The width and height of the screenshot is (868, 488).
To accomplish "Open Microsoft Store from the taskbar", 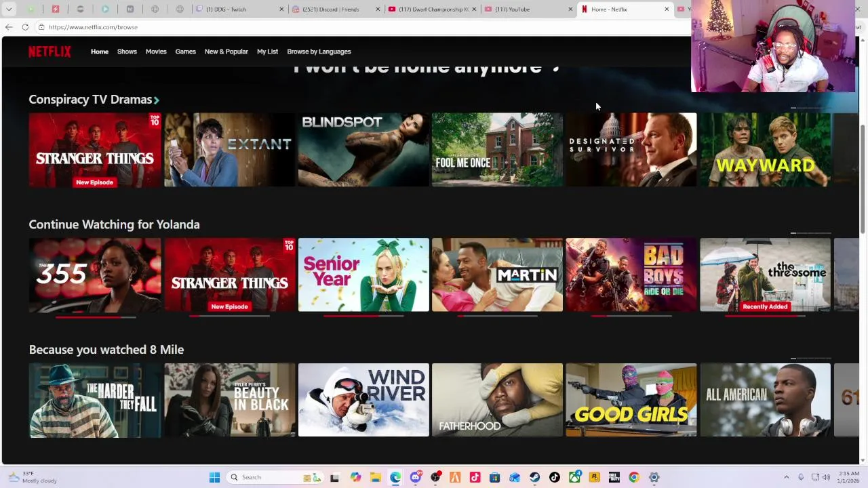I will (x=495, y=477).
